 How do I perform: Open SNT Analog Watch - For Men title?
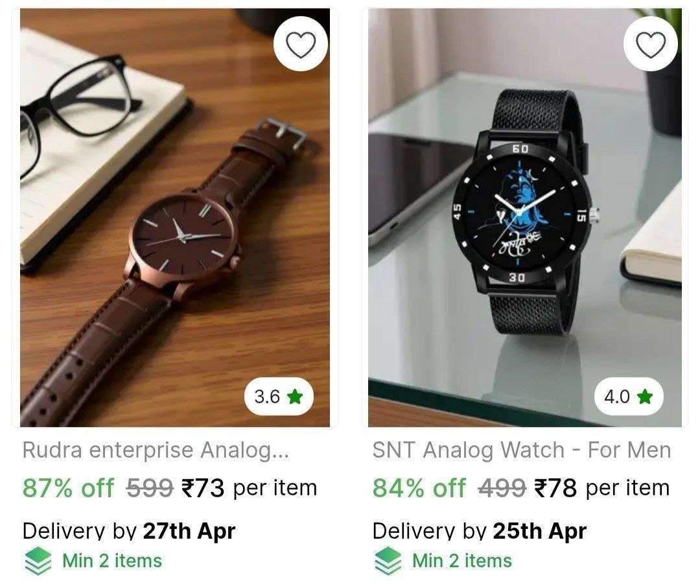[521, 450]
